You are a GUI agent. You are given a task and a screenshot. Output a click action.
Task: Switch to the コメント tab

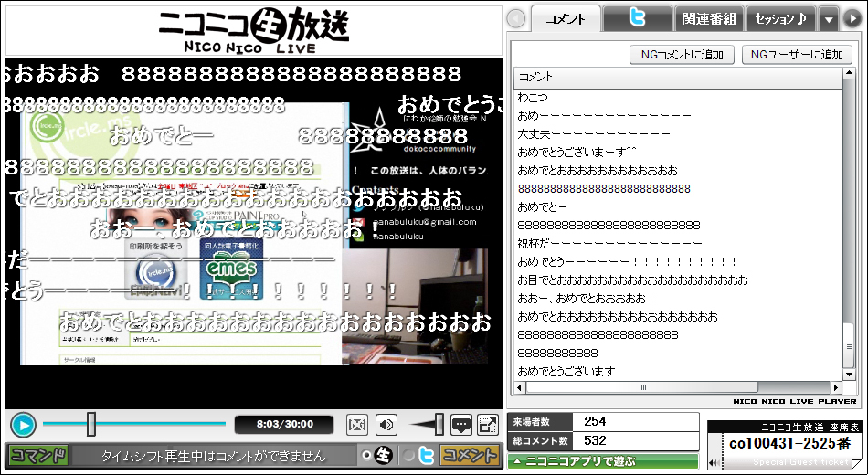566,19
